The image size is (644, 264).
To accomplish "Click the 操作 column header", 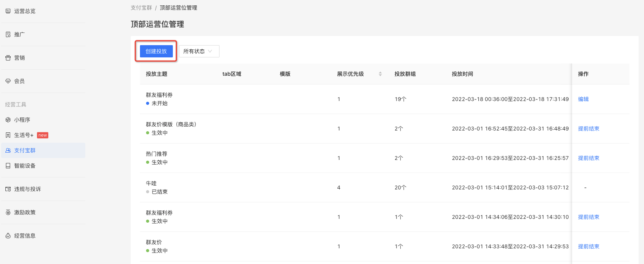I will [x=583, y=74].
